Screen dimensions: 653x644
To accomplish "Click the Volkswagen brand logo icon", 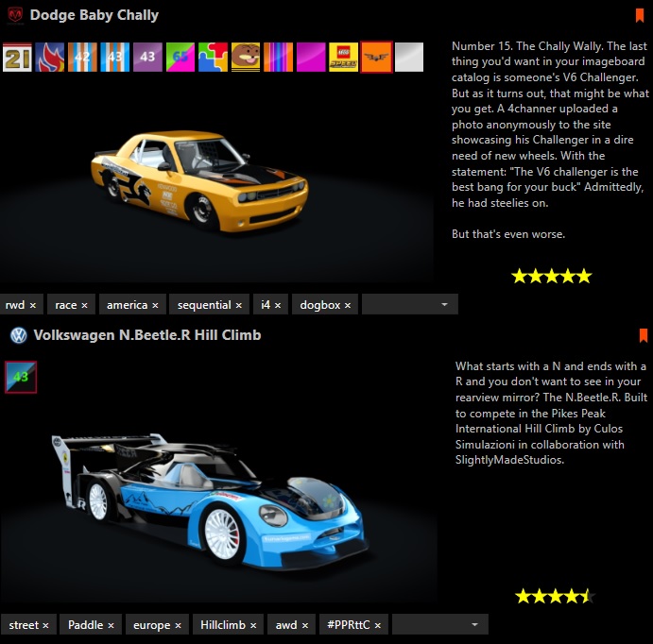I will [18, 335].
